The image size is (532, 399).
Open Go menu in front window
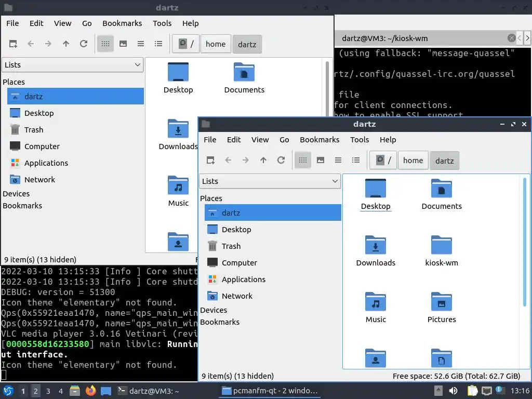pyautogui.click(x=284, y=140)
